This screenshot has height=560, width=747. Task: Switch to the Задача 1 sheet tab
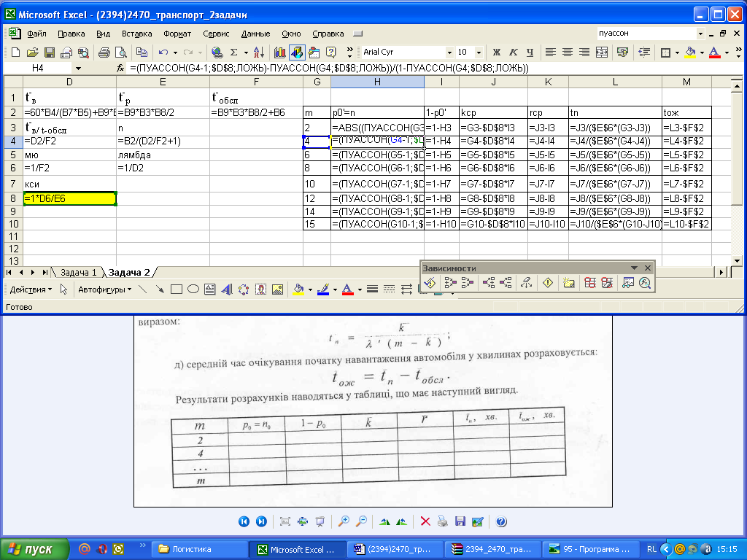[x=78, y=272]
